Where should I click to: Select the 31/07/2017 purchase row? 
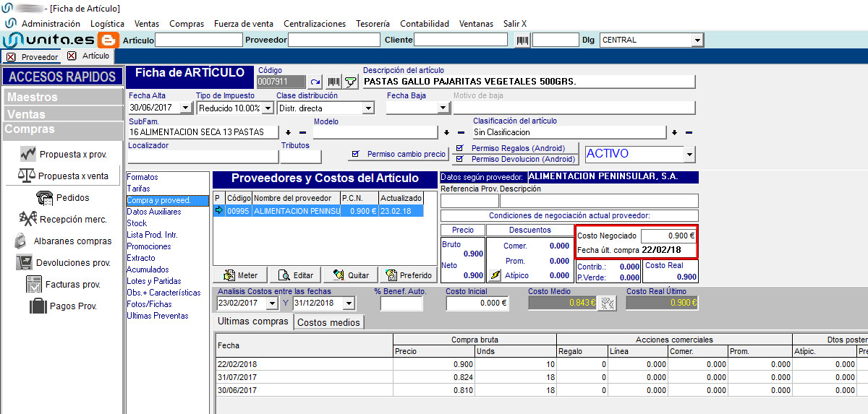541,377
